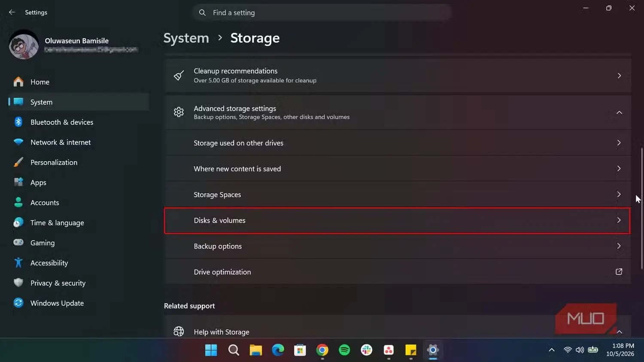Open Drive optimization external link icon
Viewport: 644px width, 362px height.
[619, 272]
